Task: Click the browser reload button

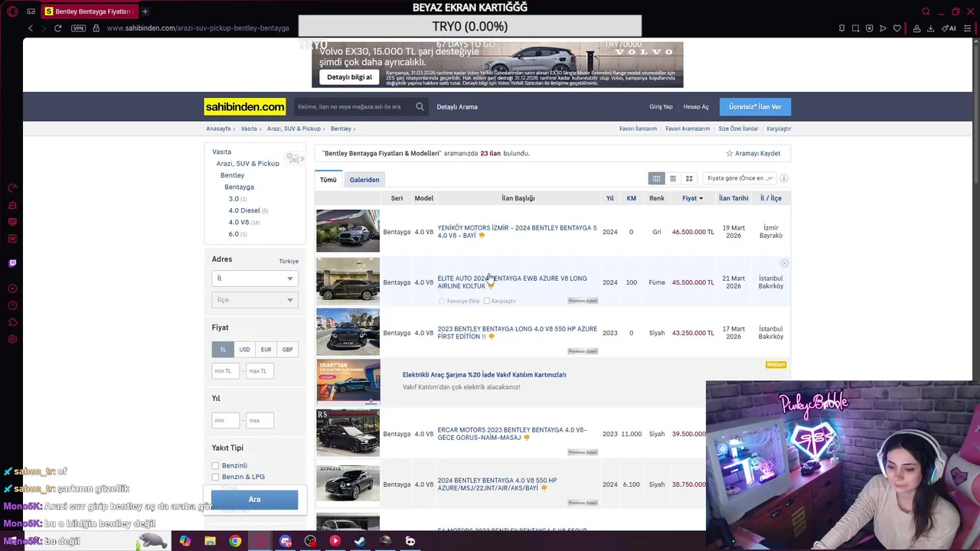Action: tap(57, 28)
